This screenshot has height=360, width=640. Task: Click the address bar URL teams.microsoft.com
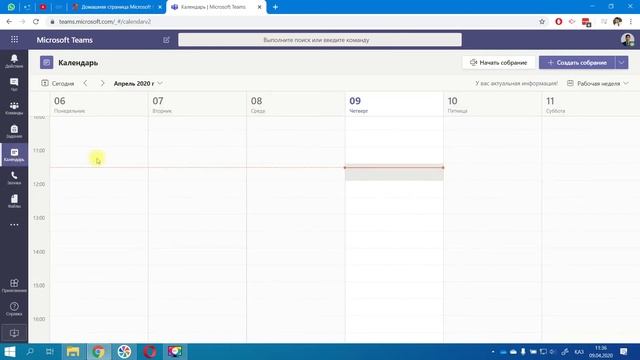coord(105,22)
